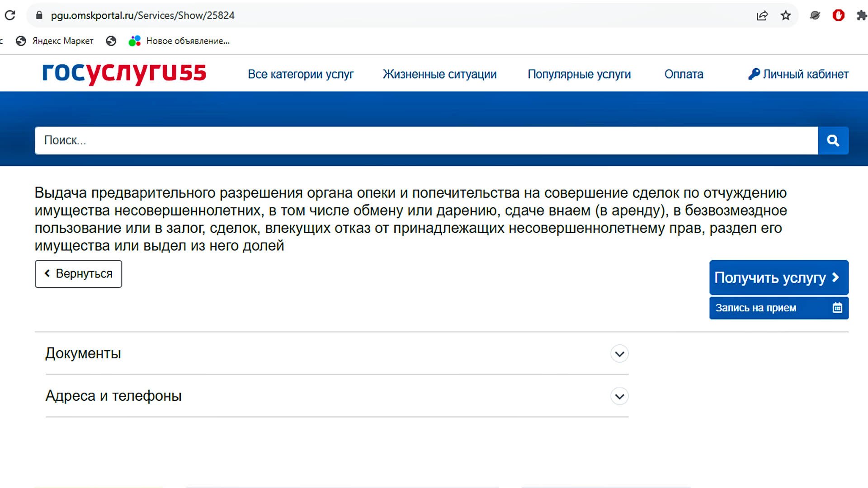The width and height of the screenshot is (868, 488).
Task: Expand the Документы section chevron
Action: [x=619, y=354]
